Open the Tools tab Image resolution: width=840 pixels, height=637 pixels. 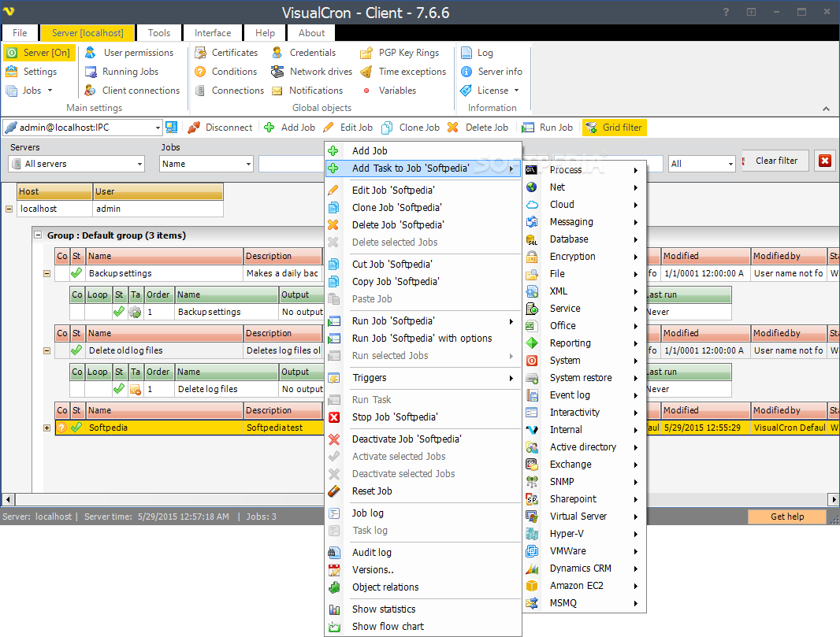159,32
